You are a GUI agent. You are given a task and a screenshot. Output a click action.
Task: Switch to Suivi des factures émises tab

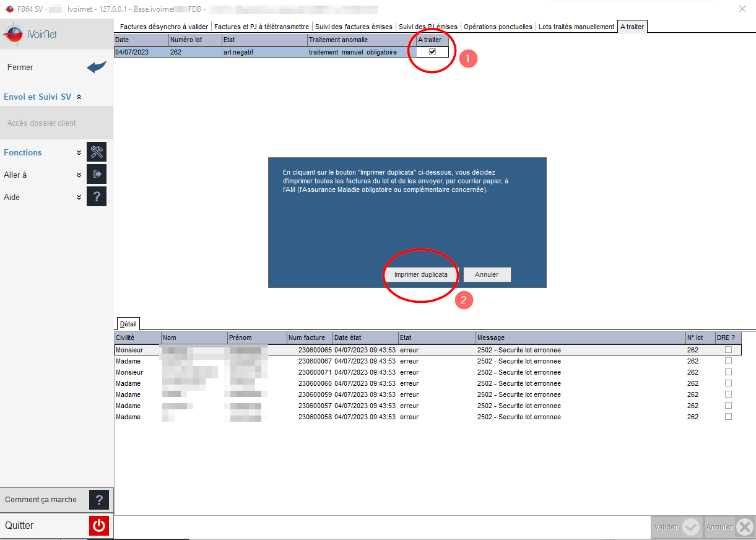[x=354, y=27]
